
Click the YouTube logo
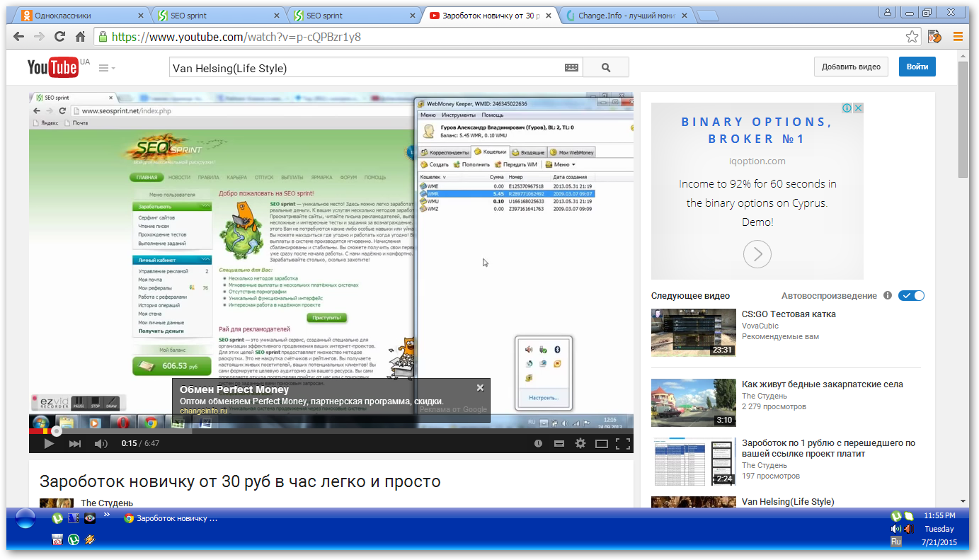(x=53, y=67)
